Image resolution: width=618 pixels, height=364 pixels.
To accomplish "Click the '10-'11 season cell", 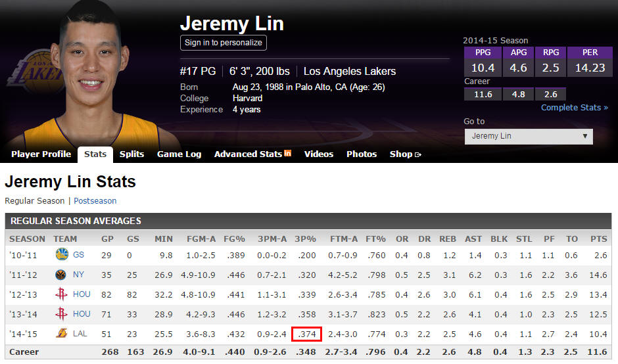I will coord(23,256).
